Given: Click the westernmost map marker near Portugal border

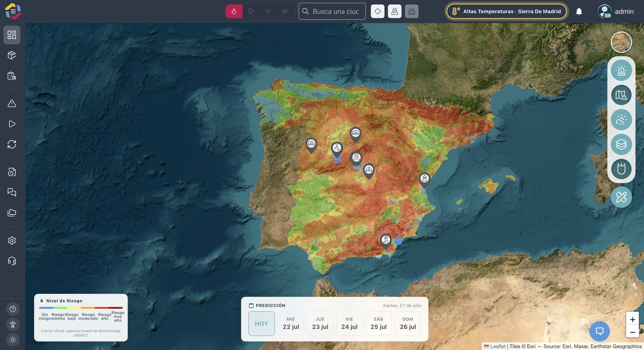Looking at the screenshot, I should point(311,145).
